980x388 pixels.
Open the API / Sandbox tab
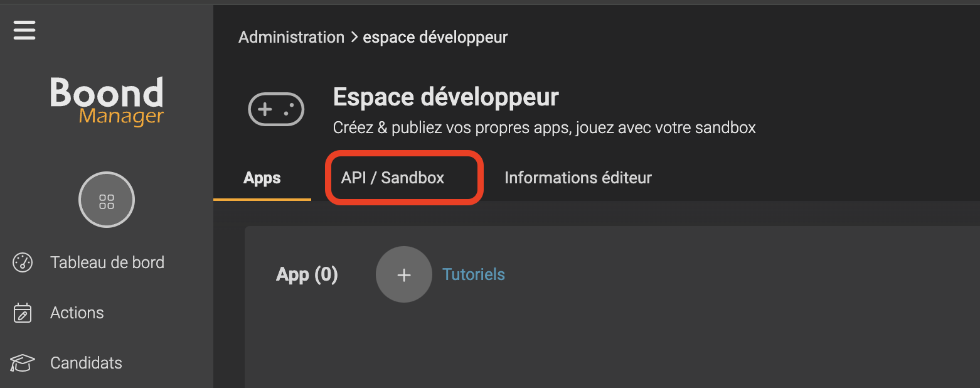click(x=393, y=178)
